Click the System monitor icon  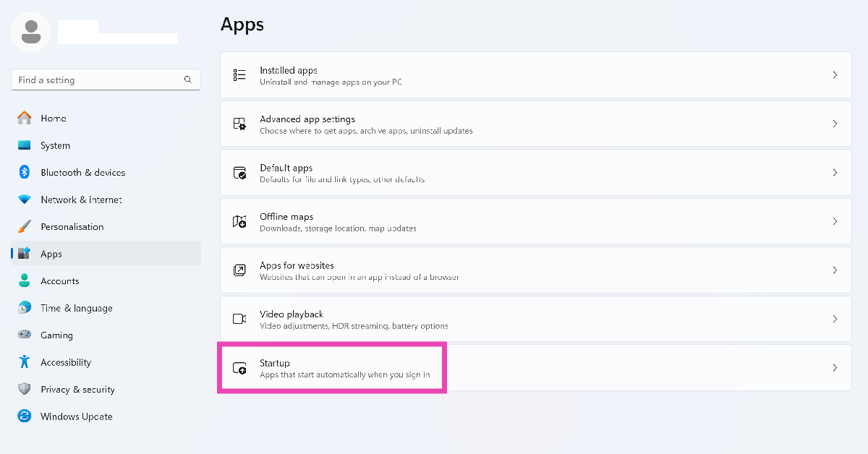[x=25, y=145]
